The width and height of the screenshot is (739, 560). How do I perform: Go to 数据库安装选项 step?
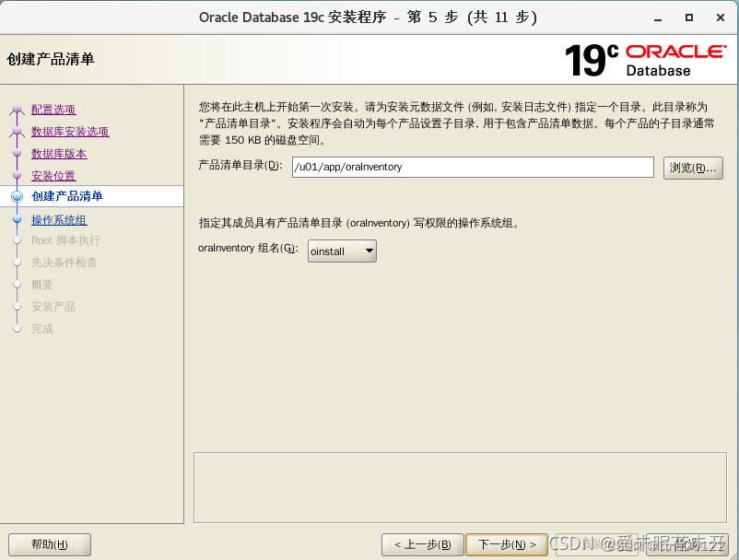(70, 132)
